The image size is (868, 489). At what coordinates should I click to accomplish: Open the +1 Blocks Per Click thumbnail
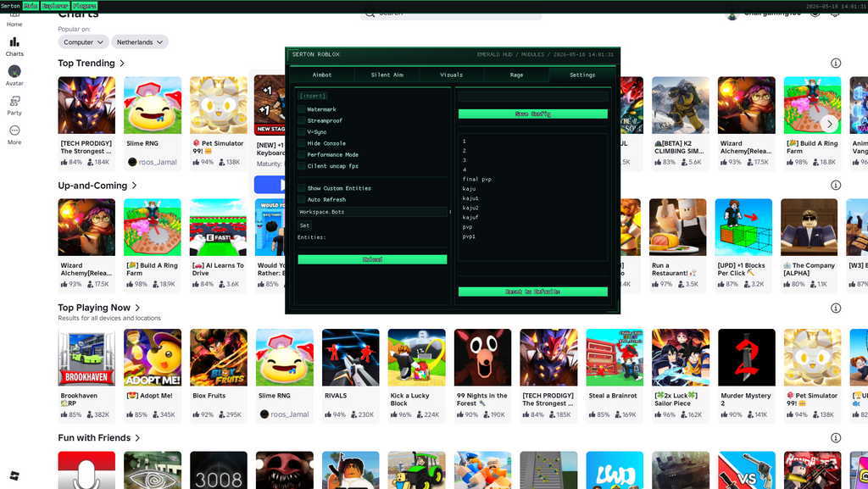click(743, 227)
